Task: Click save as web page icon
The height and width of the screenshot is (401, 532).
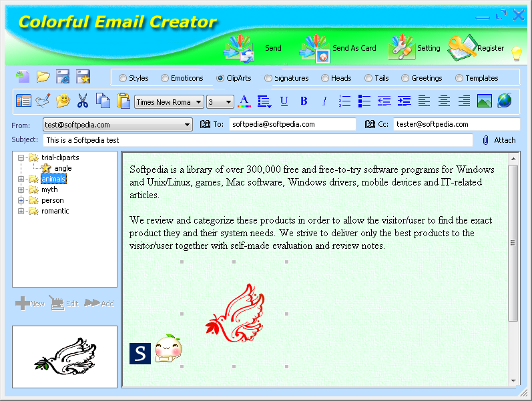Action: click(63, 77)
